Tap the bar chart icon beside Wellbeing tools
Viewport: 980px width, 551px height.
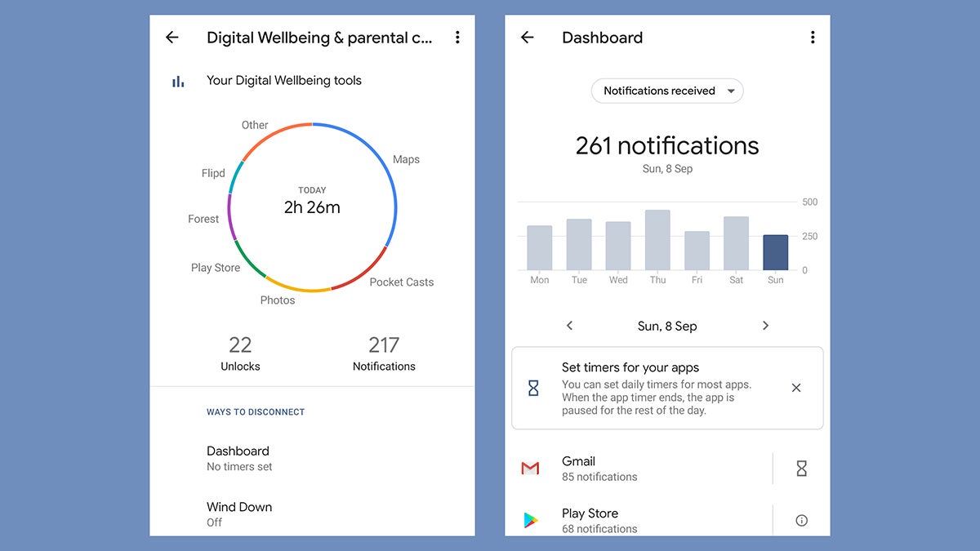click(178, 81)
